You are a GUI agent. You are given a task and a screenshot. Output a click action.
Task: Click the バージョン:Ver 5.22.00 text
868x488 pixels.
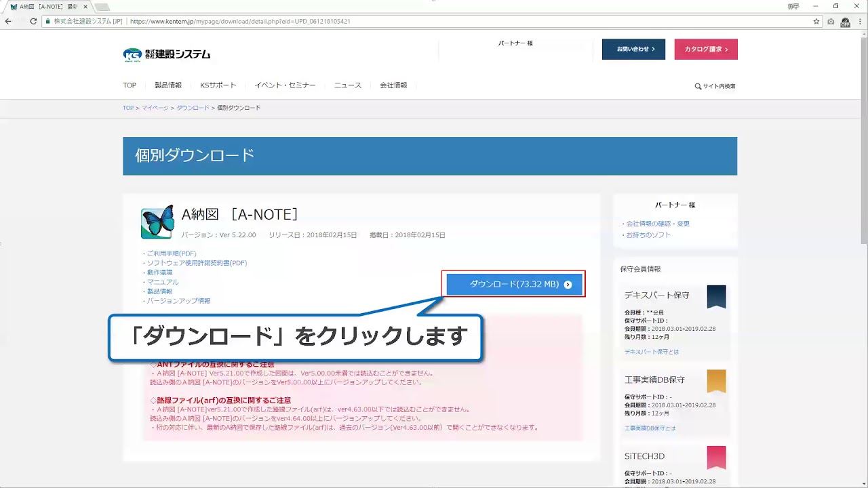tap(218, 235)
